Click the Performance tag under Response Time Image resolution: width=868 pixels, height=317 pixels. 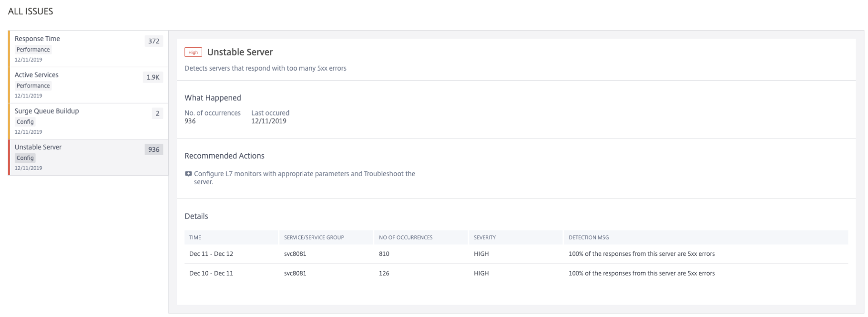tap(33, 50)
